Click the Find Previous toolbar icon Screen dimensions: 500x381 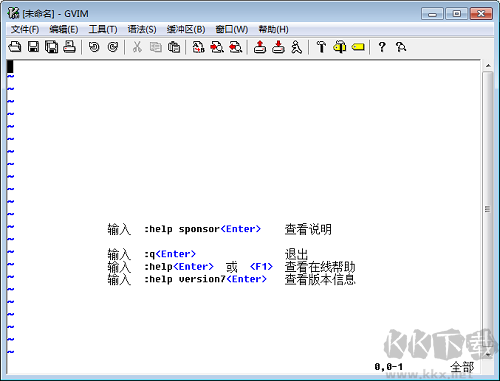(235, 47)
